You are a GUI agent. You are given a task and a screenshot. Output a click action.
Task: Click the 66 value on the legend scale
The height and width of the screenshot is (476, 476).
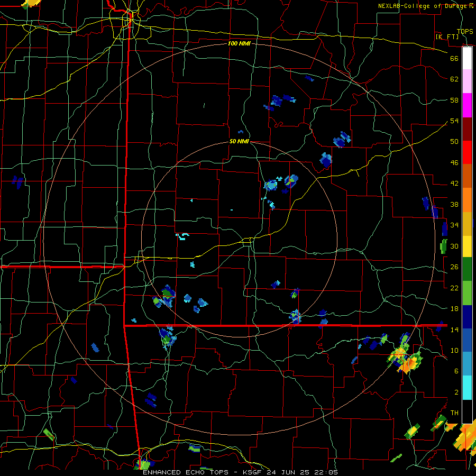pos(454,58)
